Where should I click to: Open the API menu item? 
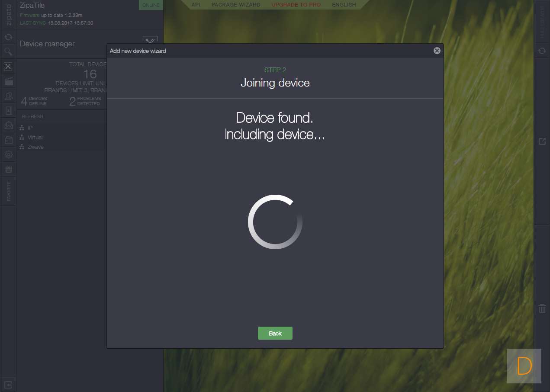[x=196, y=5]
